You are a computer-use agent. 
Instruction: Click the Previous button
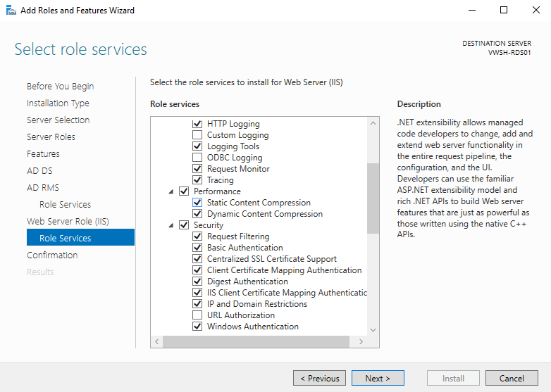(x=319, y=379)
